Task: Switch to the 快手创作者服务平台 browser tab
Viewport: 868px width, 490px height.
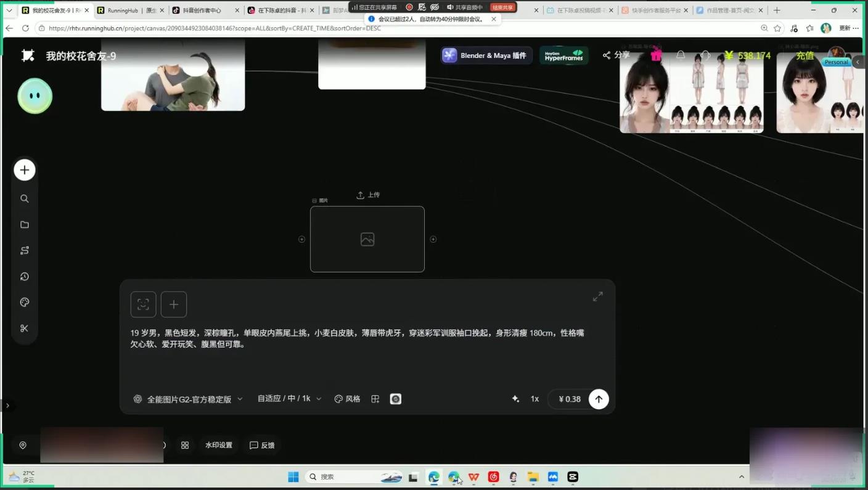Action: coord(654,10)
